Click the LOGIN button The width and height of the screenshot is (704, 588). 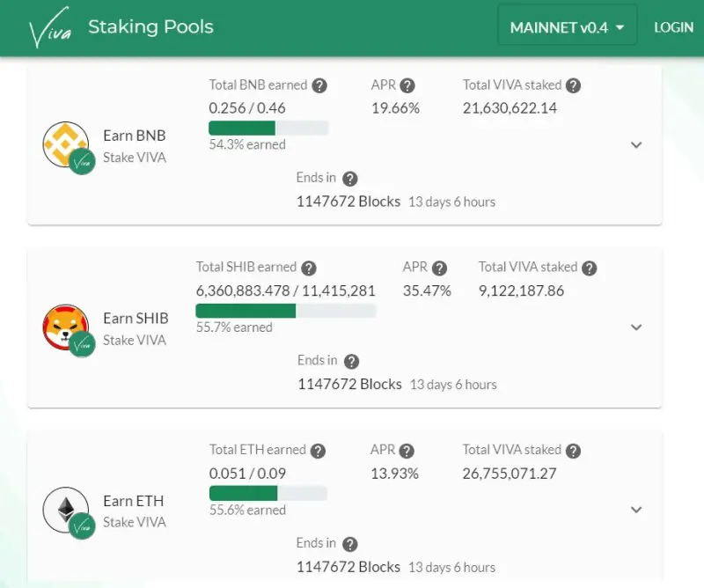[673, 27]
